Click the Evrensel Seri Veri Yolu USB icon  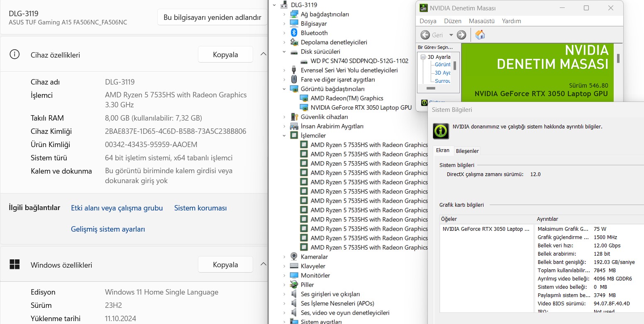coord(294,70)
